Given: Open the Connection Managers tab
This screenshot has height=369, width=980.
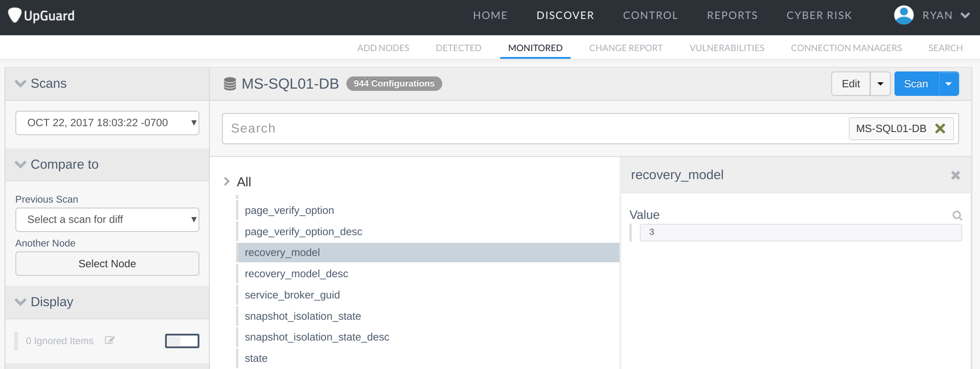Looking at the screenshot, I should [x=846, y=48].
